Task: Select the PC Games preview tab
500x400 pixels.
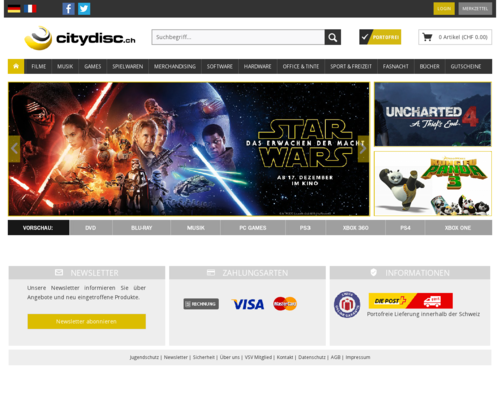Action: pos(253,228)
